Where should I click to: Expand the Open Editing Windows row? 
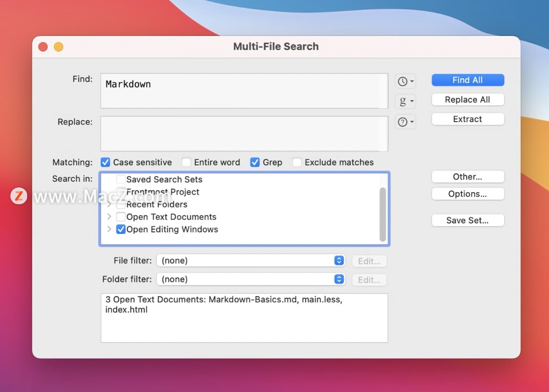(109, 229)
